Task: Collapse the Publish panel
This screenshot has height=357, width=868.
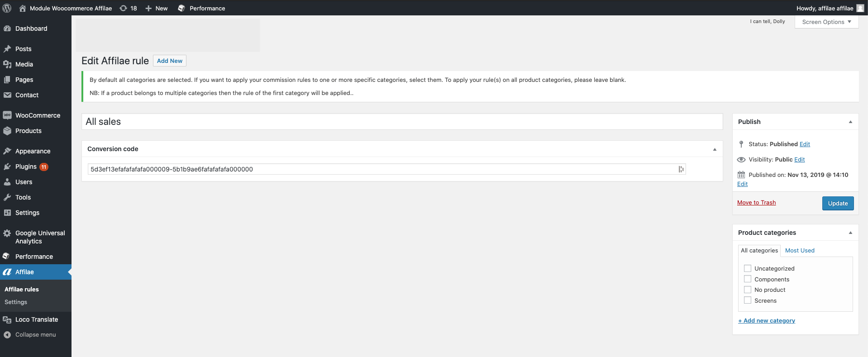Action: (850, 122)
